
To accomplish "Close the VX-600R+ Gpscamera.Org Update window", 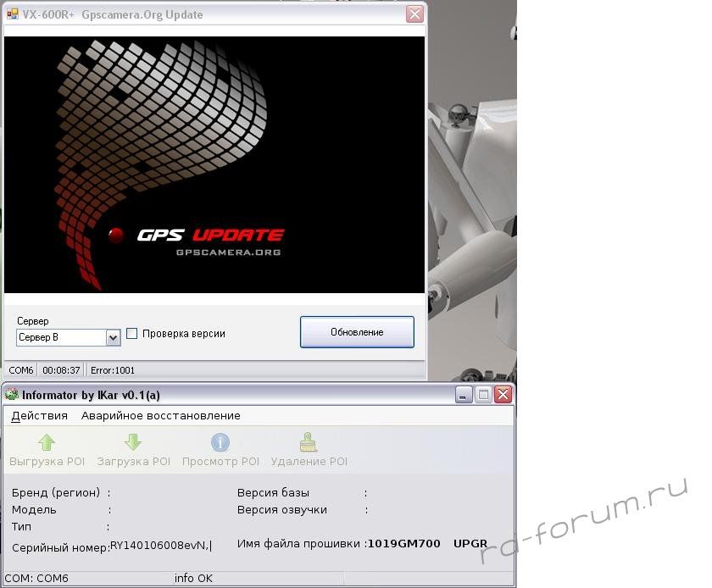I will 414,14.
